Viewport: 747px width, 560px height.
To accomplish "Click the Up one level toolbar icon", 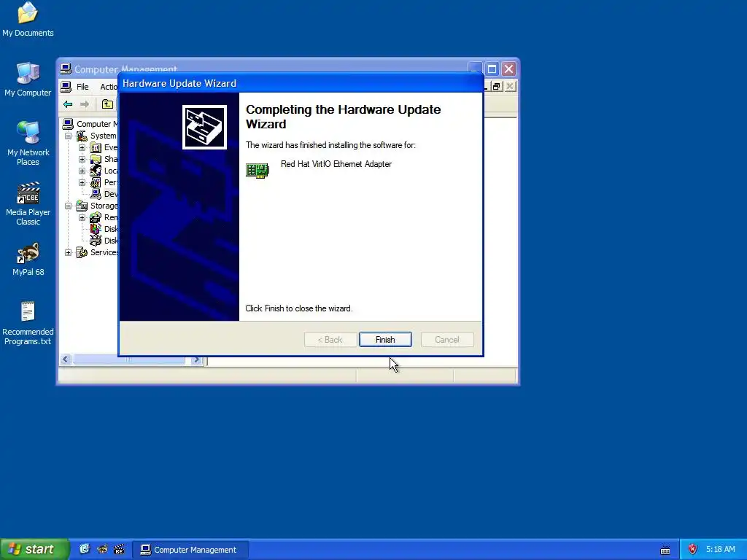I will (x=108, y=104).
